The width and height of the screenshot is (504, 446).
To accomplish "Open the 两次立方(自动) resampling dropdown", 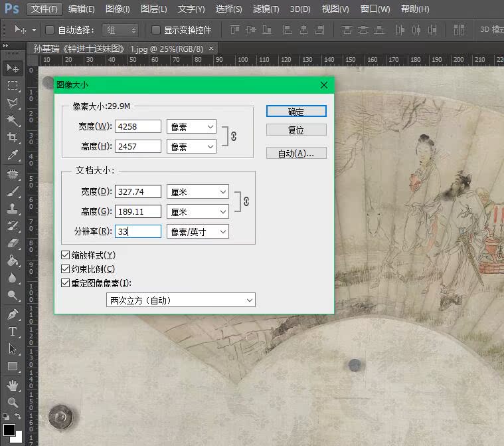I will pyautogui.click(x=181, y=300).
